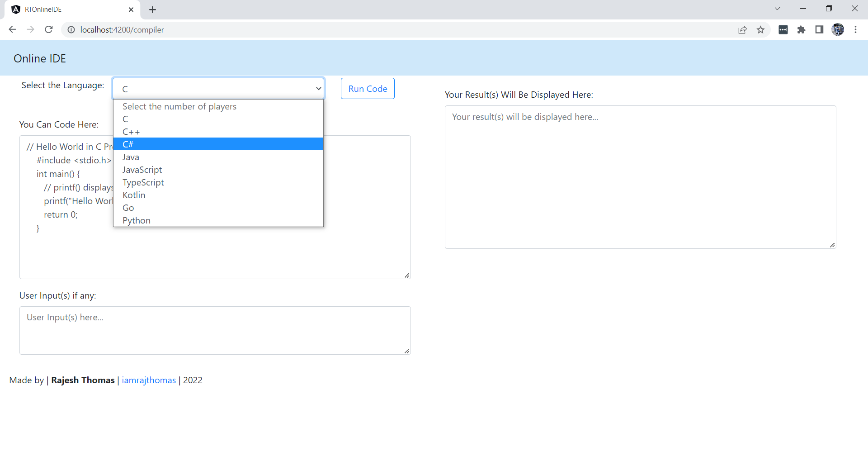Open a new browser tab
Viewport: 868px width, 466px height.
152,10
